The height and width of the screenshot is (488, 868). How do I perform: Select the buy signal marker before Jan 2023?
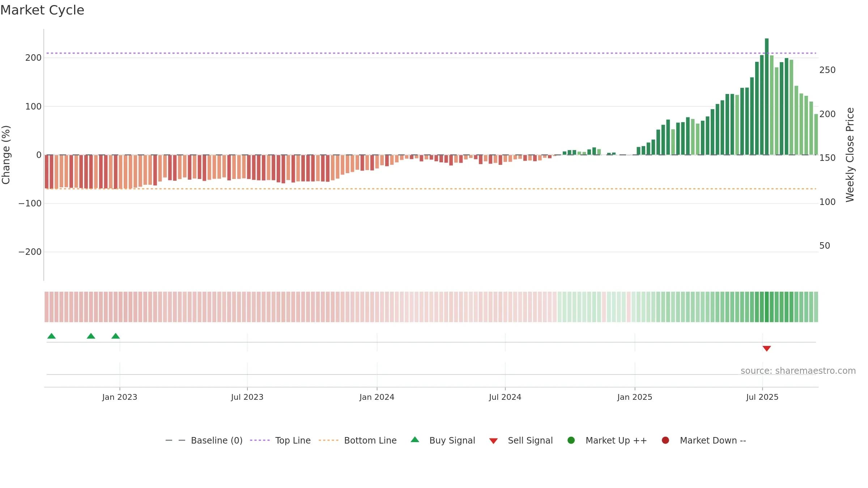(x=115, y=336)
